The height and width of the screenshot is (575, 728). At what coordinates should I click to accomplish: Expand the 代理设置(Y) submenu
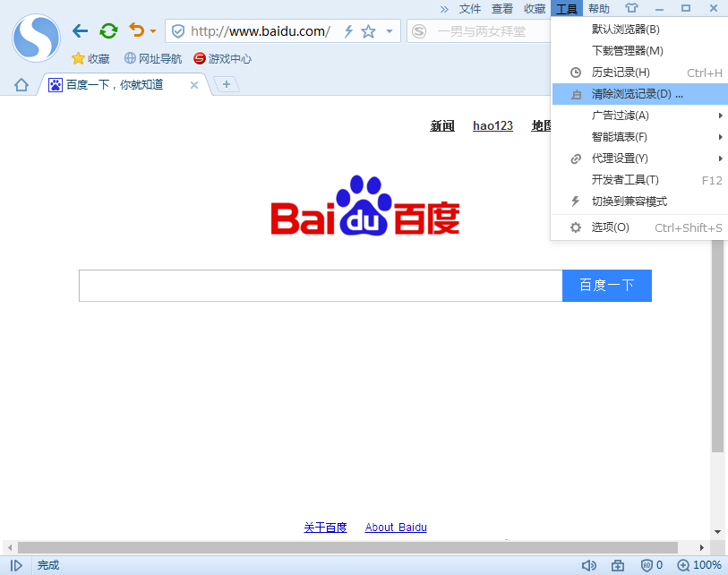click(639, 159)
